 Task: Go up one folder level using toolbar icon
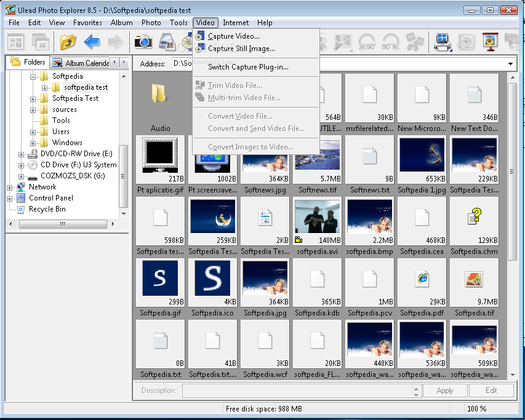[x=68, y=42]
